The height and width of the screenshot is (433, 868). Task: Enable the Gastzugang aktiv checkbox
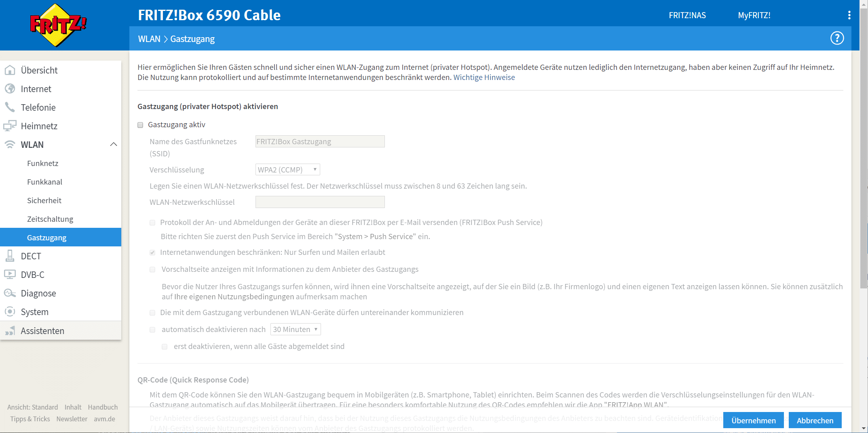(x=140, y=125)
